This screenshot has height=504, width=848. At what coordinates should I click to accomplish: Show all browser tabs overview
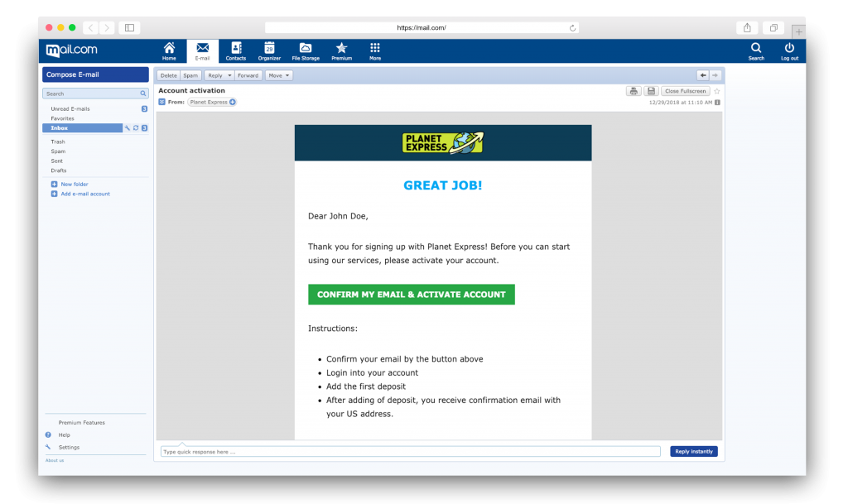(x=773, y=27)
